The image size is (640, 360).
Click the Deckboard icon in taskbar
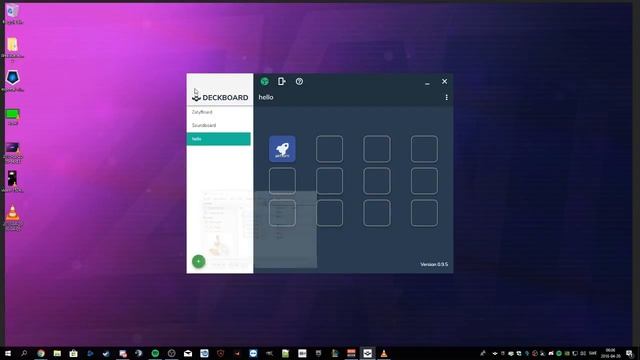(367, 353)
